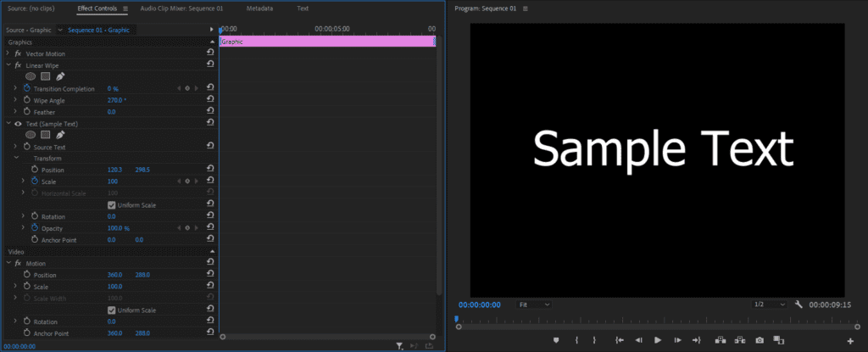The height and width of the screenshot is (352, 868).
Task: Reset the Wipe Angle parameter
Action: tap(210, 99)
